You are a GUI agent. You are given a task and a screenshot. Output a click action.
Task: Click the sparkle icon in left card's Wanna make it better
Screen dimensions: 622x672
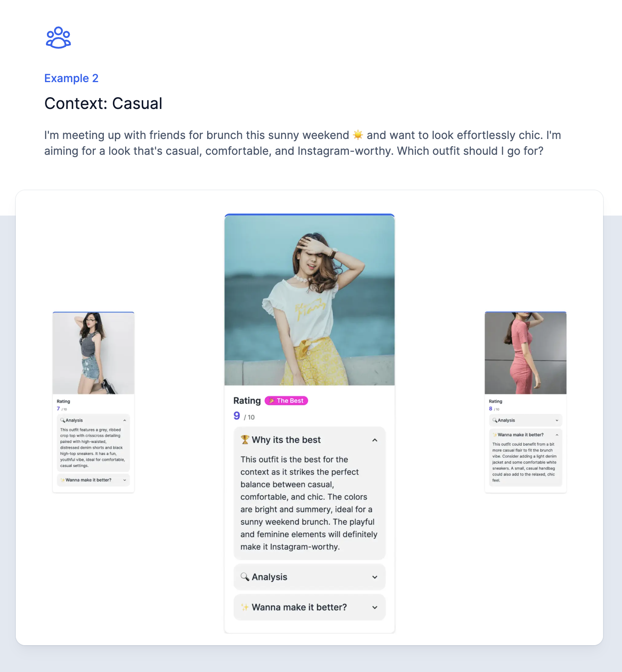pyautogui.click(x=63, y=480)
